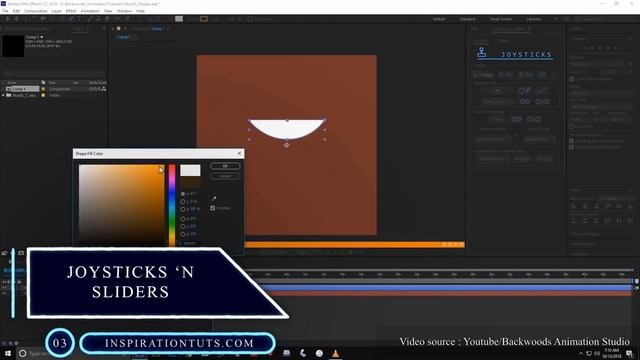Select the R radio button
The image size is (640, 360).
(183, 219)
